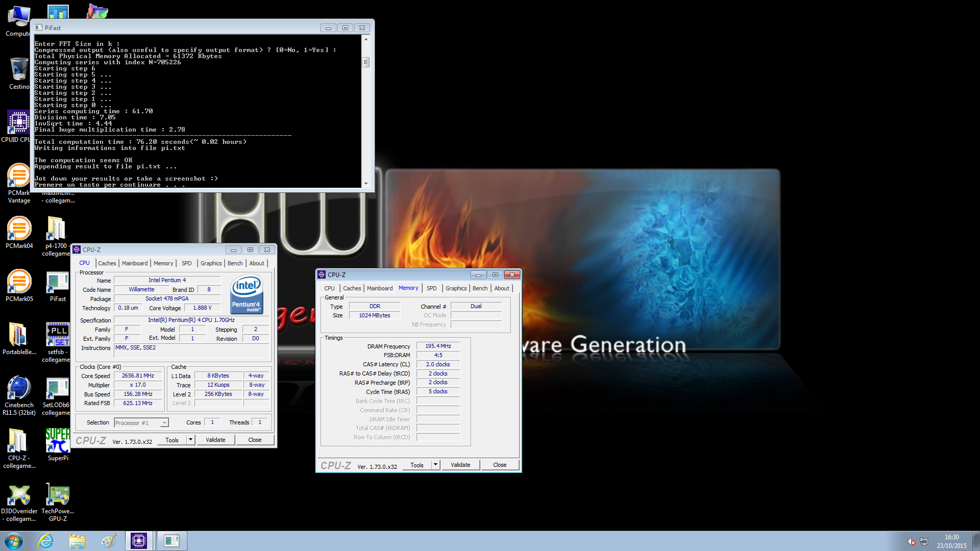Switch to CPU tab in right CPU-Z window

pos(330,288)
